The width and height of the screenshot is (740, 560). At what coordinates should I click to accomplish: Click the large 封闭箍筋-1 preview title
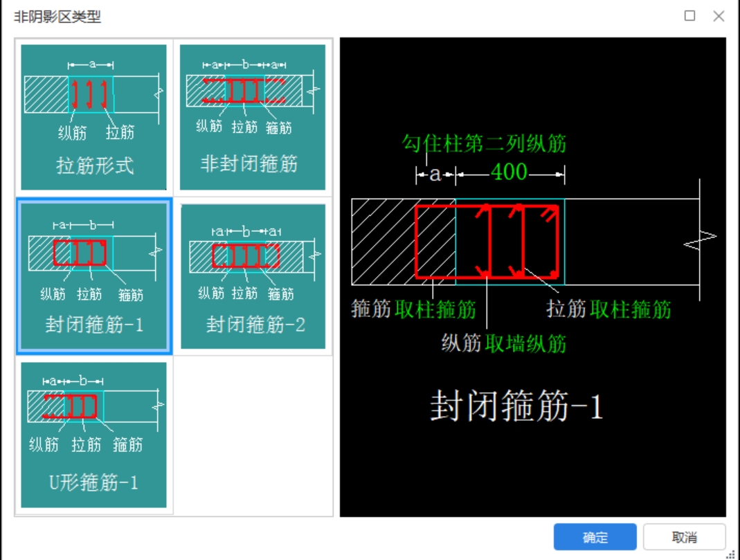click(517, 406)
